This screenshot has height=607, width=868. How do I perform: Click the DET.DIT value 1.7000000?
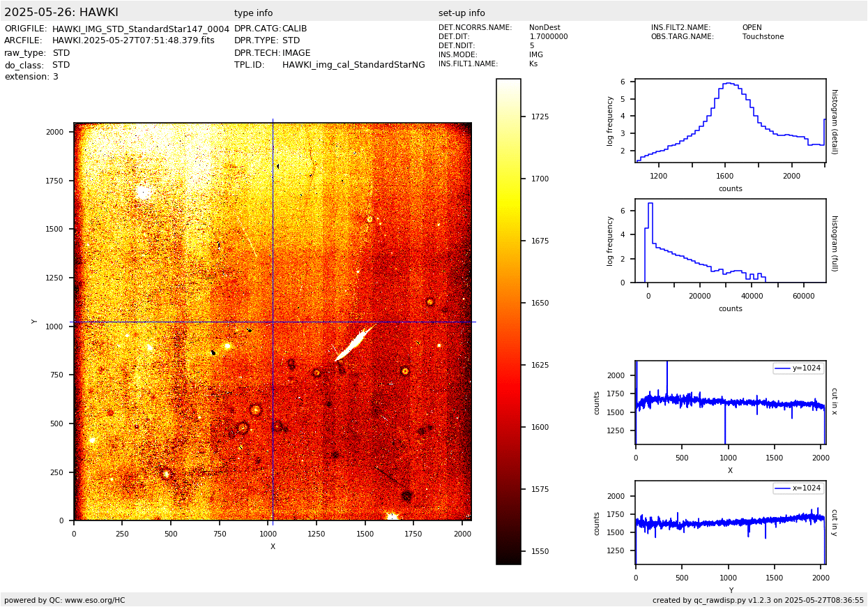548,37
